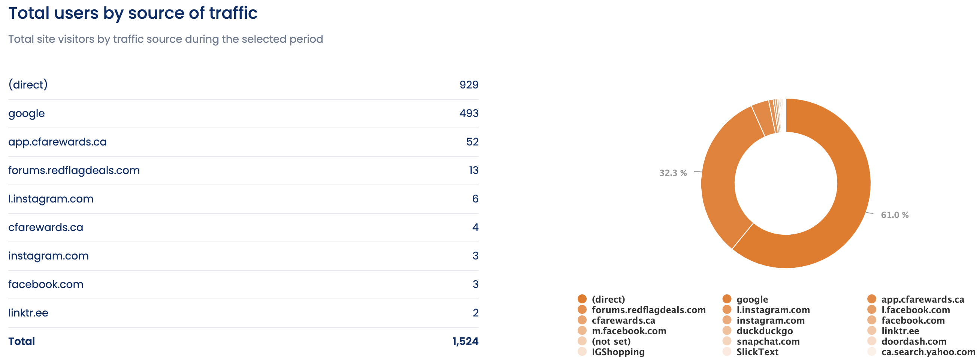Click the l.instagram.com legend dot
Screen dimensions: 980x363
pos(727,310)
